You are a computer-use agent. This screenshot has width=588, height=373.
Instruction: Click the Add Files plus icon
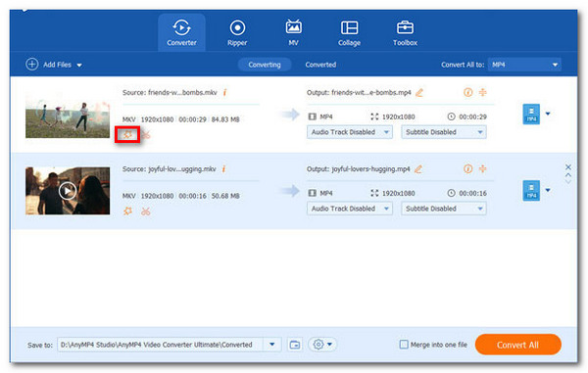(x=32, y=64)
